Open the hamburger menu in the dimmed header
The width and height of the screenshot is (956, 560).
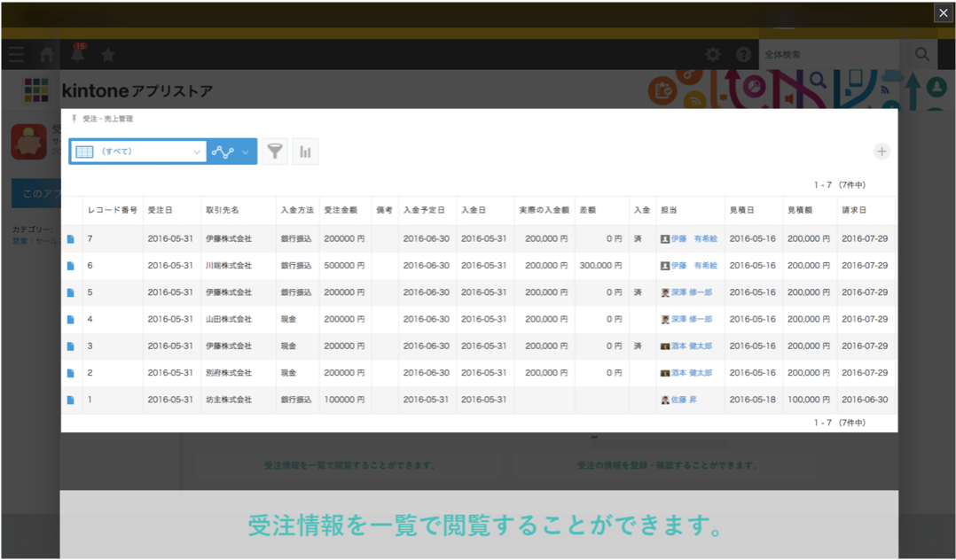[x=17, y=55]
